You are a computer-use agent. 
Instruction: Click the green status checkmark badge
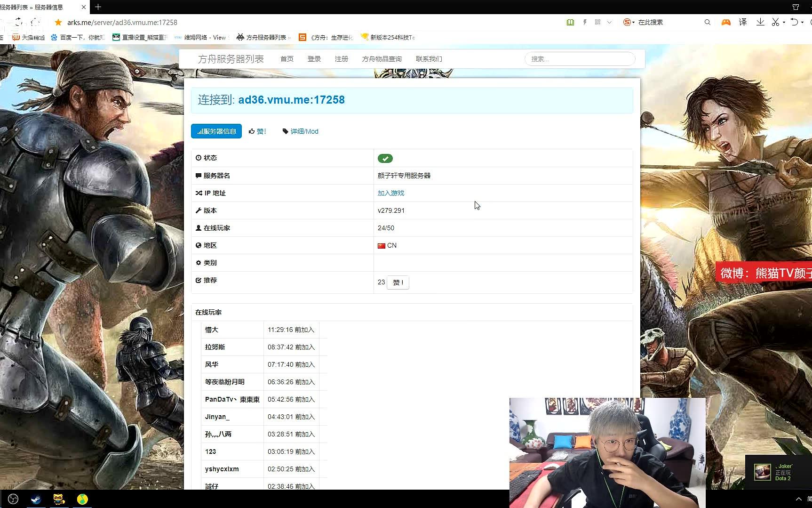tap(385, 159)
